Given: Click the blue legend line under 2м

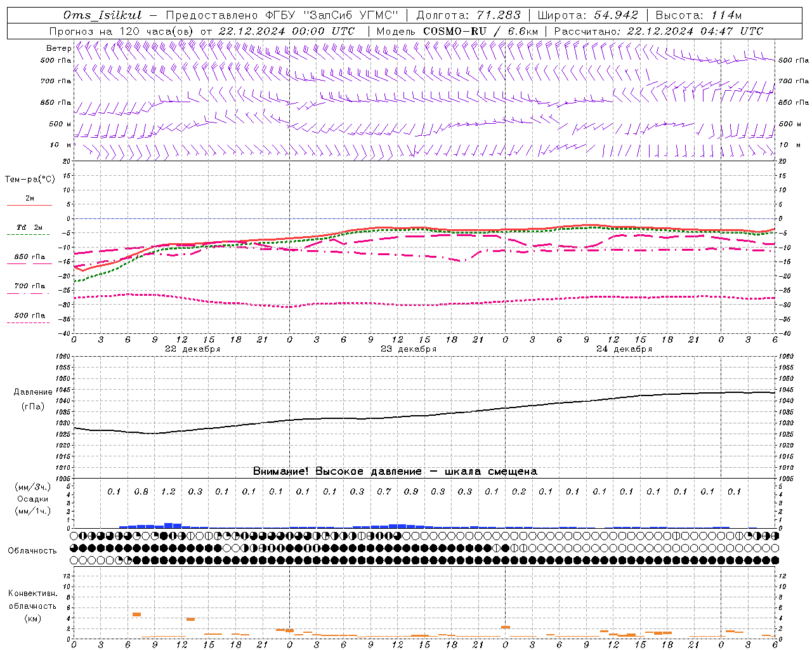Looking at the screenshot, I should click(29, 206).
